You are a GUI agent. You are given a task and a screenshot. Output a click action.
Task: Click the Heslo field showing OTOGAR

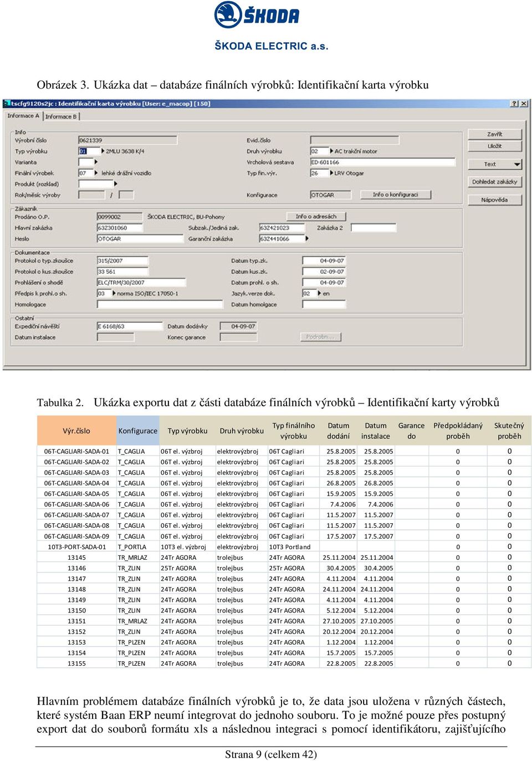140,239
